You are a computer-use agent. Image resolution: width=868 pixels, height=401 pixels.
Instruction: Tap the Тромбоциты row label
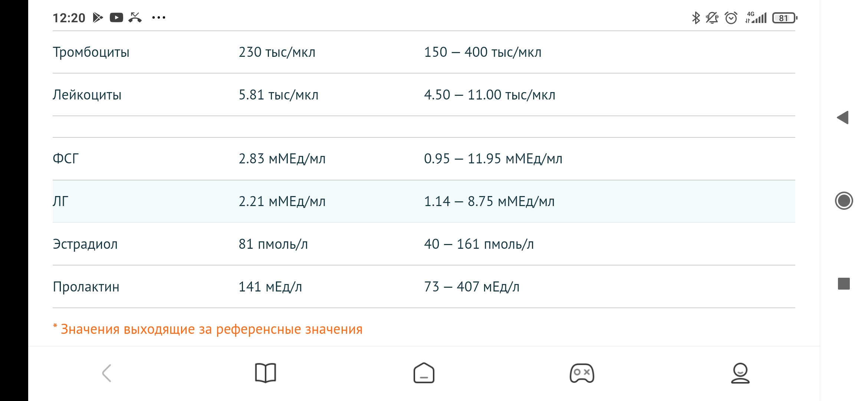coord(91,52)
